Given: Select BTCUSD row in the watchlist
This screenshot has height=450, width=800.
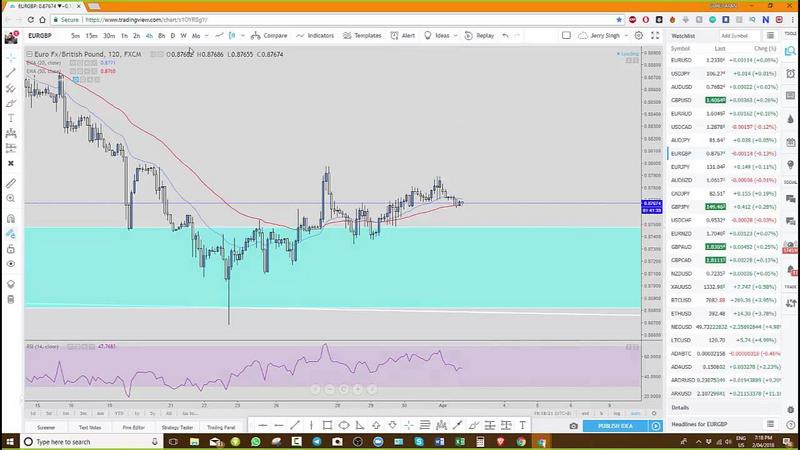Looking at the screenshot, I should 723,300.
